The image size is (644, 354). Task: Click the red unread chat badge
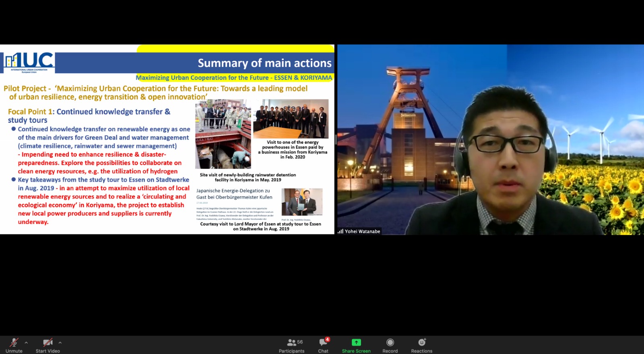click(328, 340)
